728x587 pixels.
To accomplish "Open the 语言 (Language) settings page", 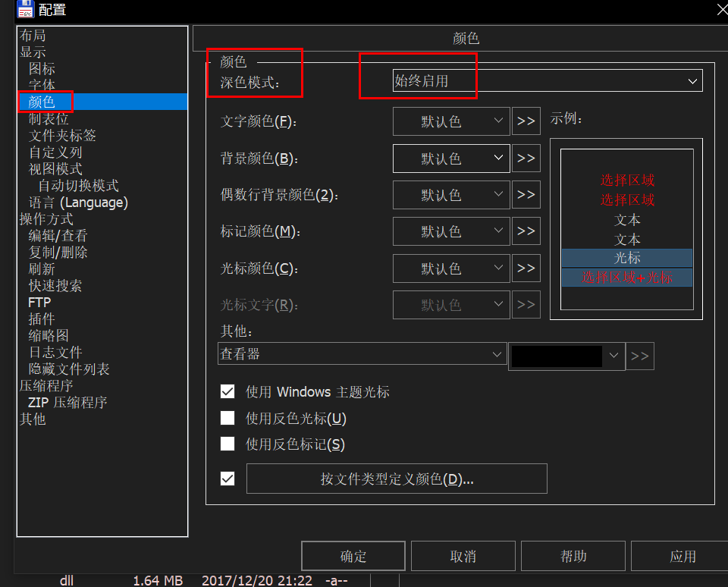I will (x=78, y=202).
